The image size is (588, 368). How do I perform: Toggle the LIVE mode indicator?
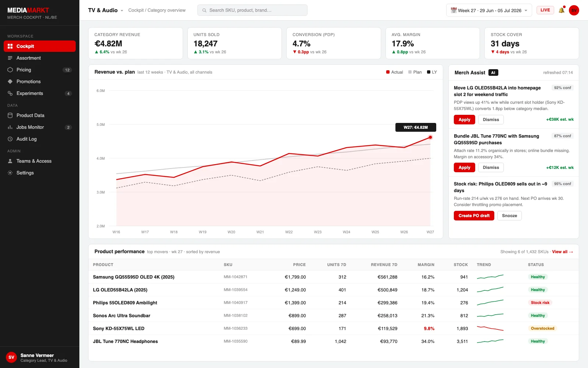(x=545, y=10)
